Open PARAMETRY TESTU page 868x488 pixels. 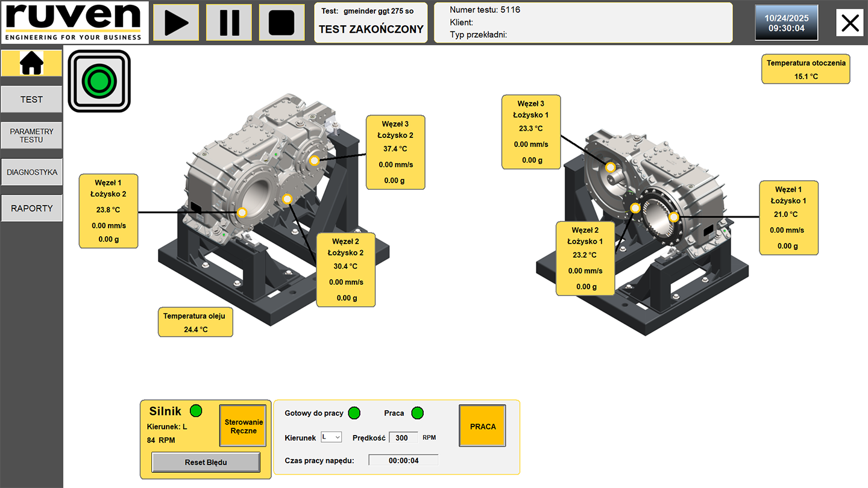(x=31, y=136)
